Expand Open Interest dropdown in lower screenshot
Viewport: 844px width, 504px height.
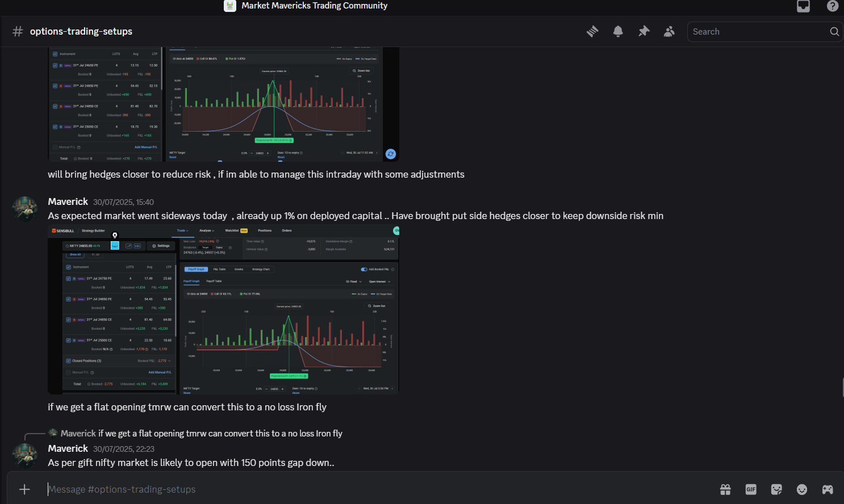[x=379, y=282]
